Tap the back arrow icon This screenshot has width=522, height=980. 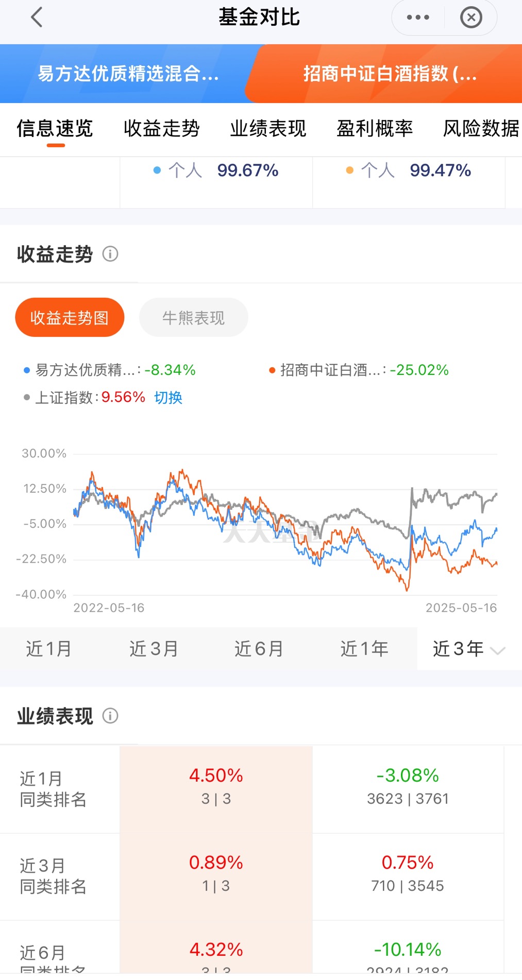point(37,17)
